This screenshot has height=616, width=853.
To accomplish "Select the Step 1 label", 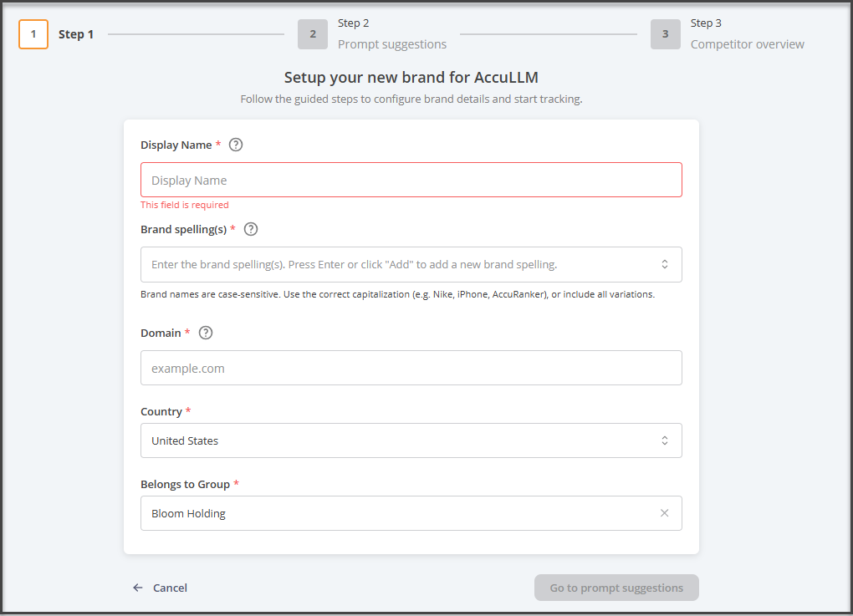I will point(76,34).
